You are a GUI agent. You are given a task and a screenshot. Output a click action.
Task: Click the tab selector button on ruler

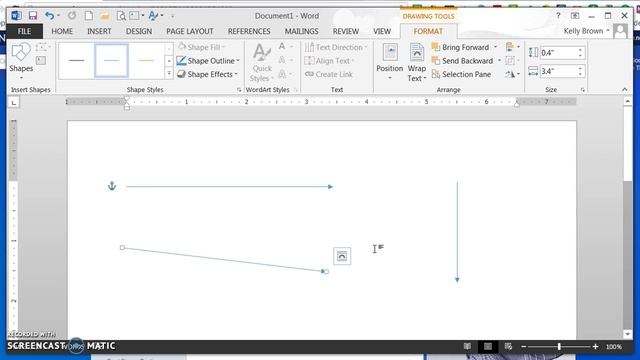tap(14, 102)
